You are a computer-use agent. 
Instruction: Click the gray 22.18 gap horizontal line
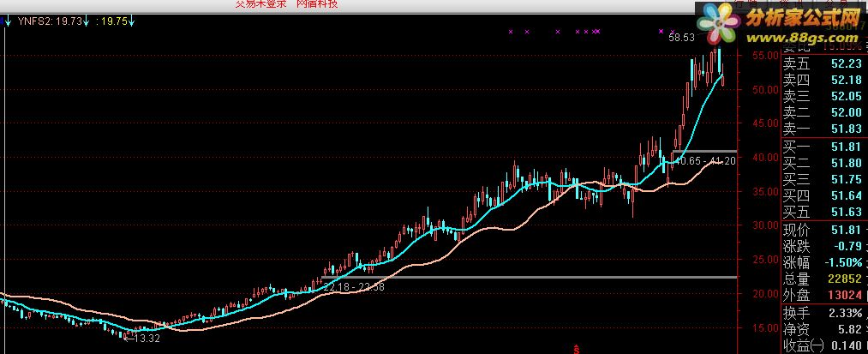click(530, 277)
